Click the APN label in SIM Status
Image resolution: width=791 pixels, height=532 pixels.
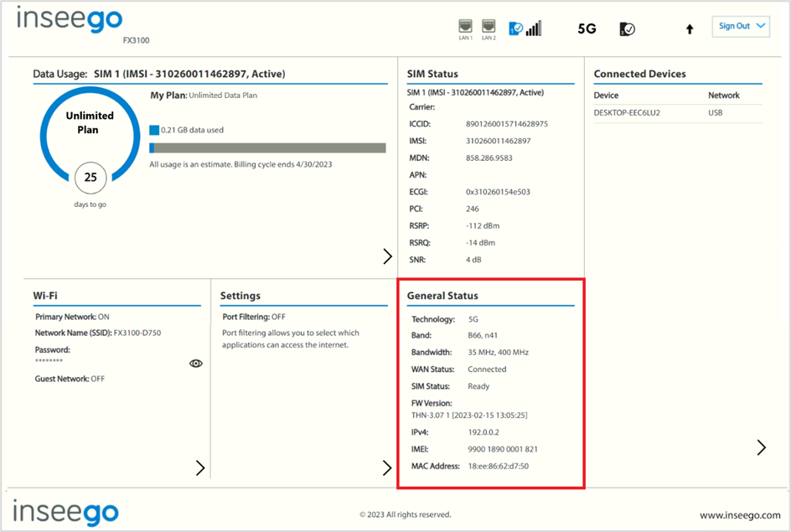pyautogui.click(x=417, y=175)
